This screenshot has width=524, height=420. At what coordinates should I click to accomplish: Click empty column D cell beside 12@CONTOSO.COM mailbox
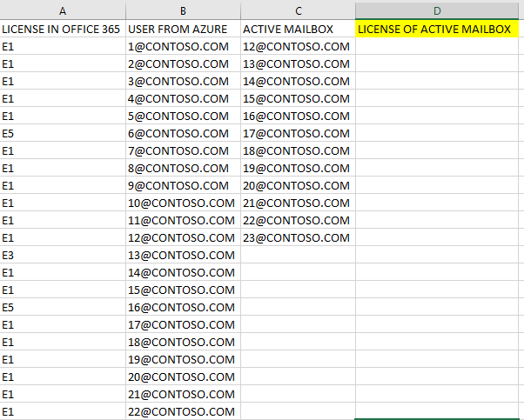[437, 46]
